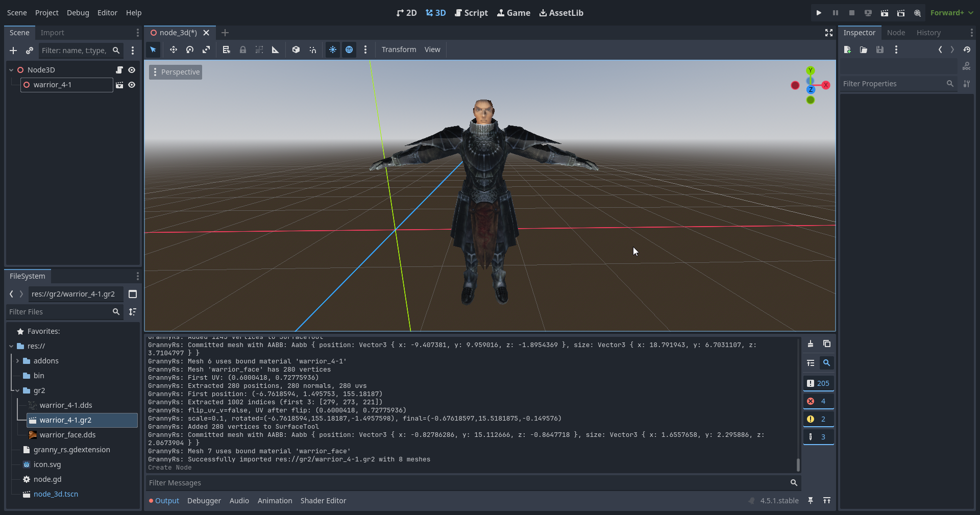980x515 pixels.
Task: Toggle the 3 editor messages filter
Action: pos(818,437)
